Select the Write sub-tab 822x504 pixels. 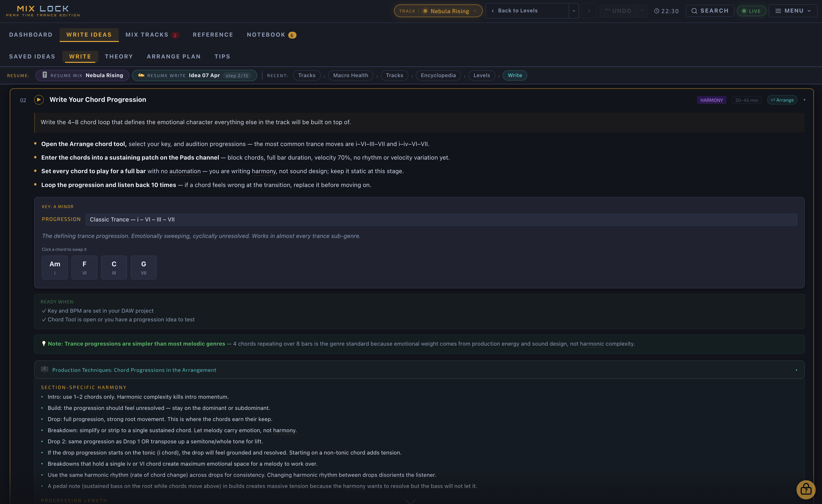point(80,56)
